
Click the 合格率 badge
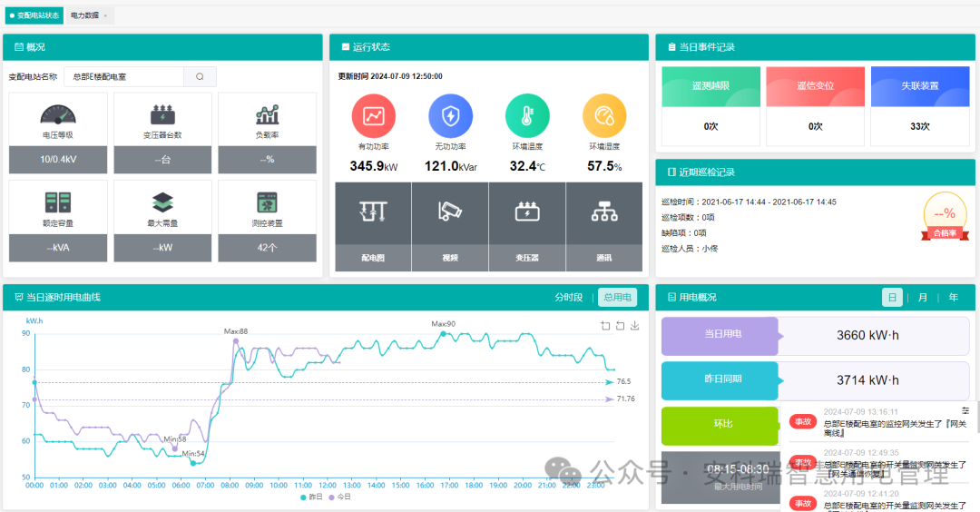[x=945, y=218]
